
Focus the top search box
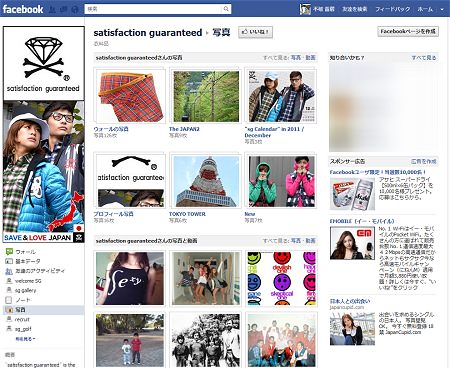pos(153,9)
